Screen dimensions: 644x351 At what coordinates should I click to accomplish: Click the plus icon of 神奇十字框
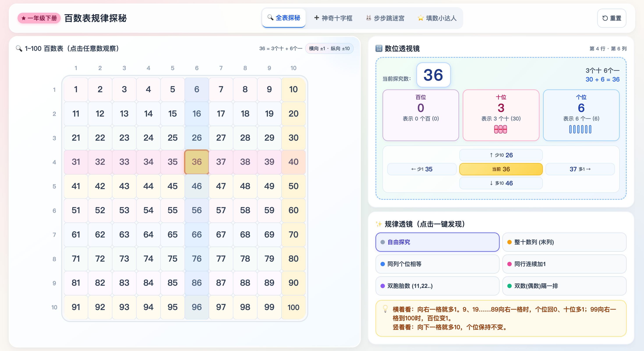pyautogui.click(x=317, y=18)
